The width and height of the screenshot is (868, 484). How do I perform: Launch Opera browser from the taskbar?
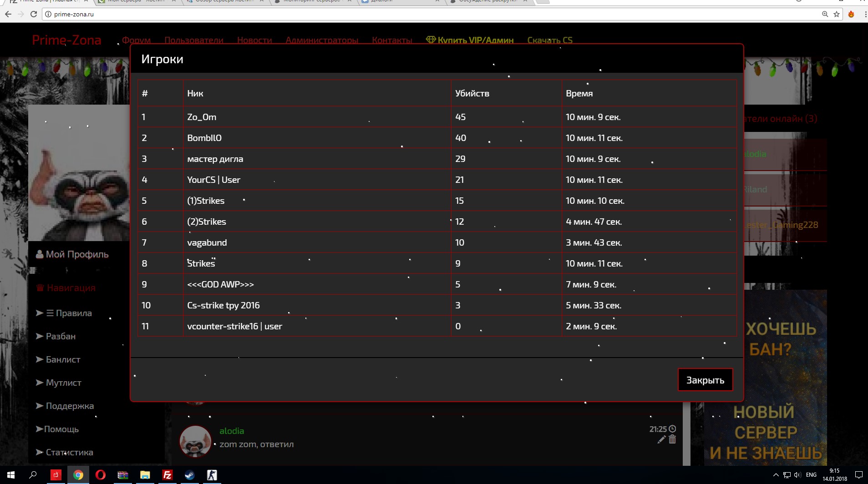pos(100,475)
